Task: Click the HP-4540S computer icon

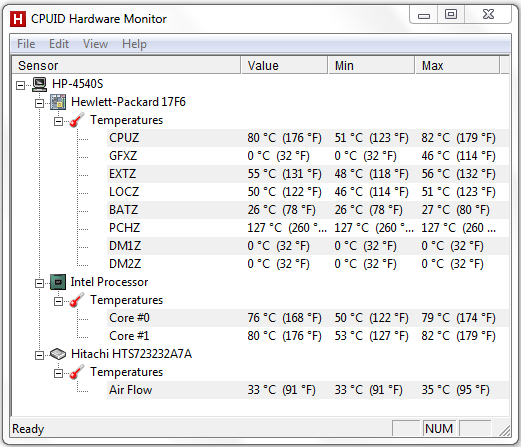Action: click(x=40, y=84)
